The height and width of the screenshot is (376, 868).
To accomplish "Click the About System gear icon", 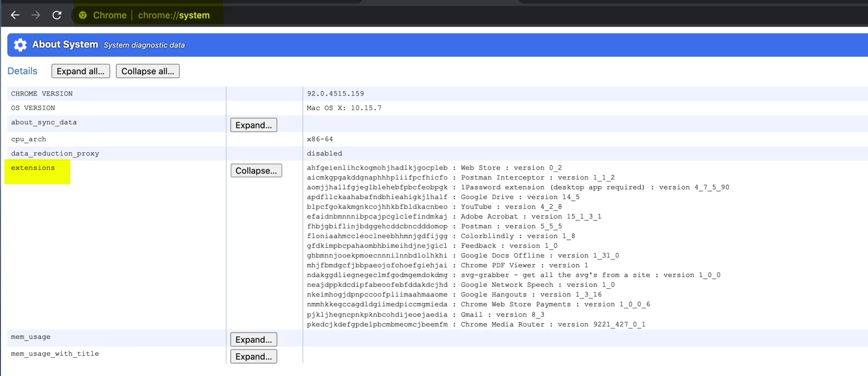I will (x=20, y=45).
